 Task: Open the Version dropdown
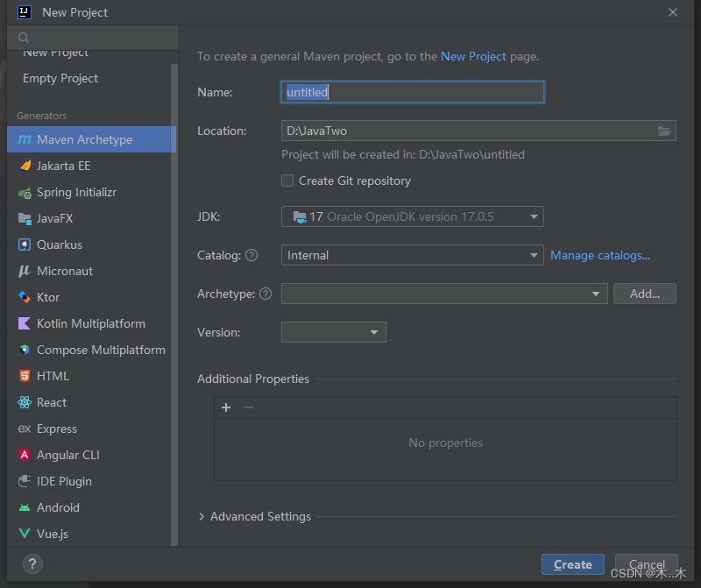pyautogui.click(x=334, y=332)
